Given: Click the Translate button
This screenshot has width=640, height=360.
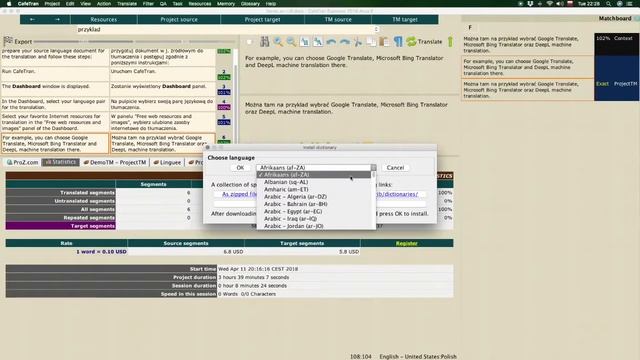Looking at the screenshot, I should pyautogui.click(x=424, y=41).
